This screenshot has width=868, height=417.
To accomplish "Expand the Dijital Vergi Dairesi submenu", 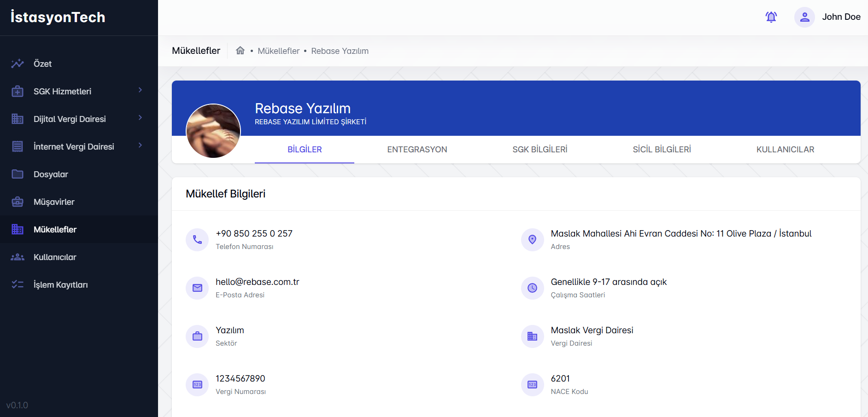I will [x=140, y=118].
